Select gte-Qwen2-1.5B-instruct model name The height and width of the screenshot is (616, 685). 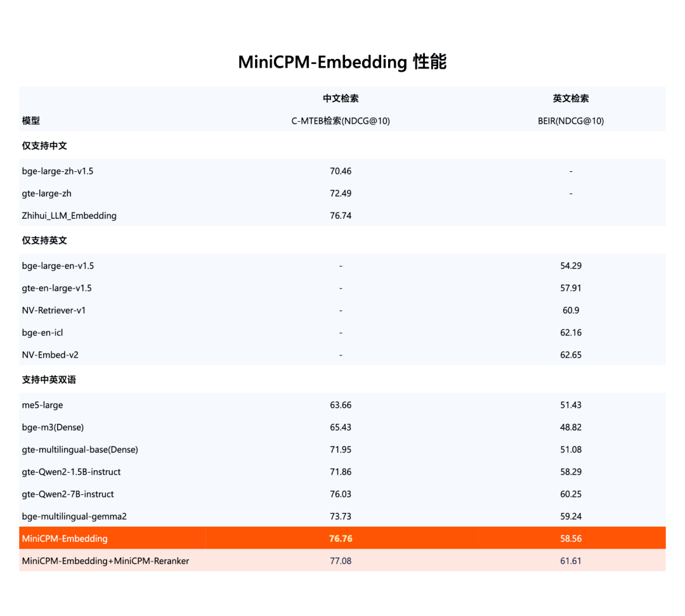point(71,472)
